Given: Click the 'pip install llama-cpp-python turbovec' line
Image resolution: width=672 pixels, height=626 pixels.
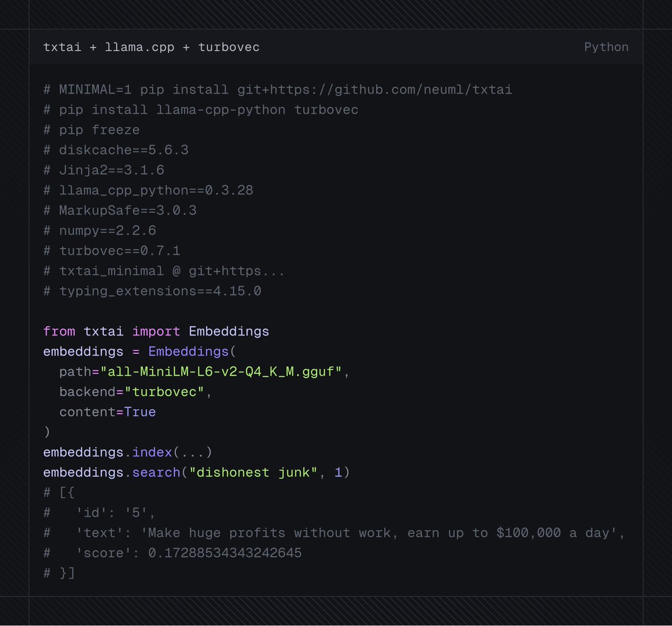Looking at the screenshot, I should click(200, 110).
